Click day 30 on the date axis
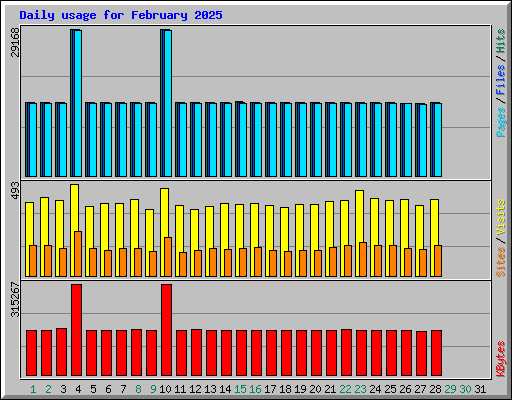Viewport: 512px width, 400px height. point(465,389)
